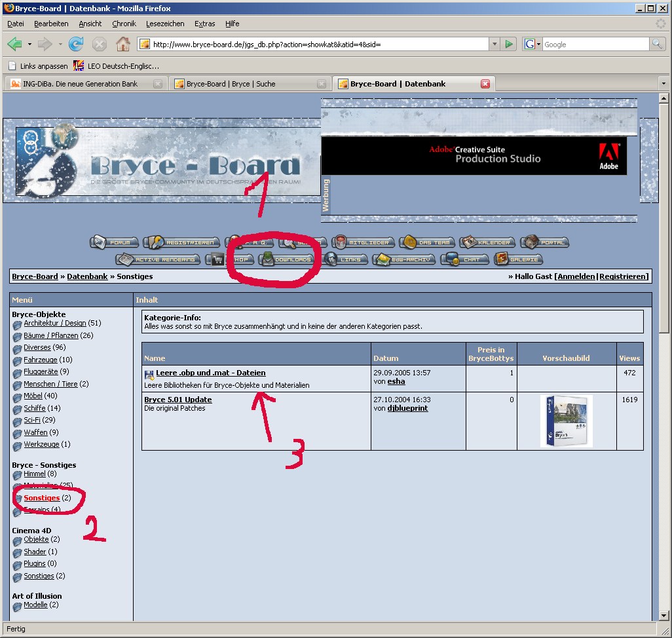Open the LEO Deutsch-Englisch bookmark
This screenshot has height=638, width=672.
(116, 66)
